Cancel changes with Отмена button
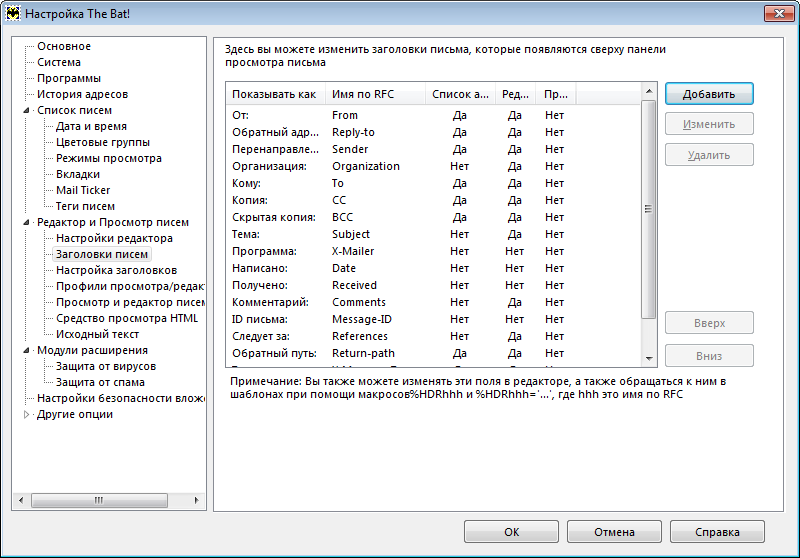 click(x=614, y=532)
